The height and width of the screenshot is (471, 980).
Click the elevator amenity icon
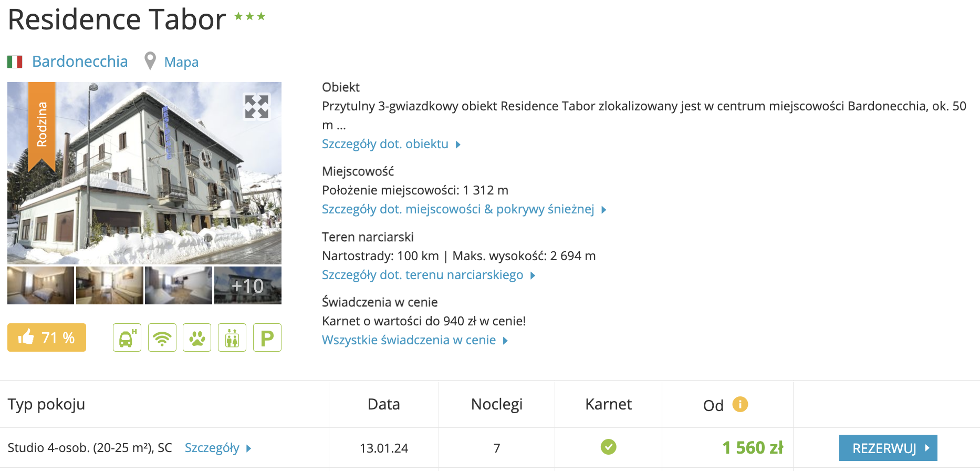click(232, 337)
